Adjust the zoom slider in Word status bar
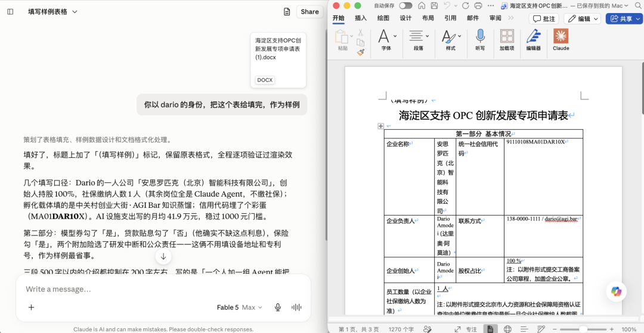This screenshot has width=644, height=333. [x=583, y=329]
